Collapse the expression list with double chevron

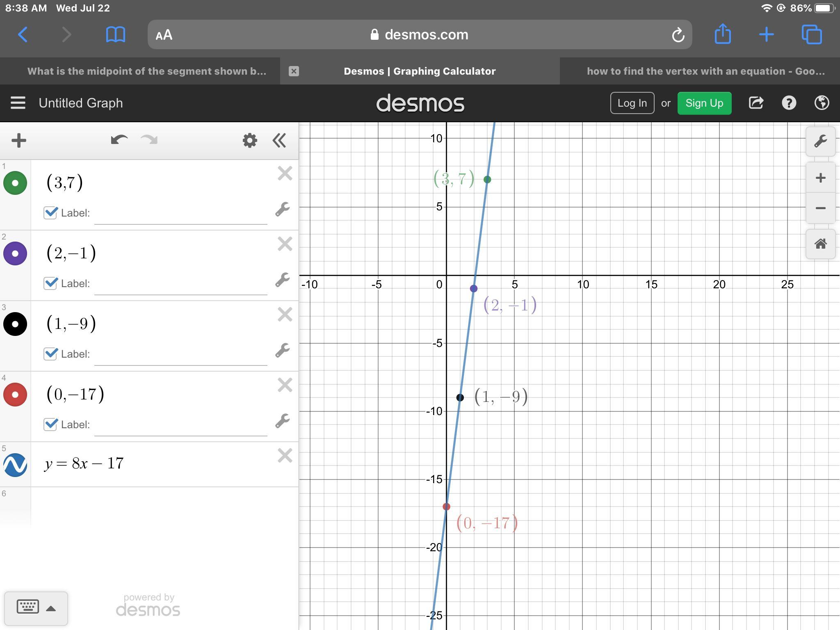pos(279,140)
